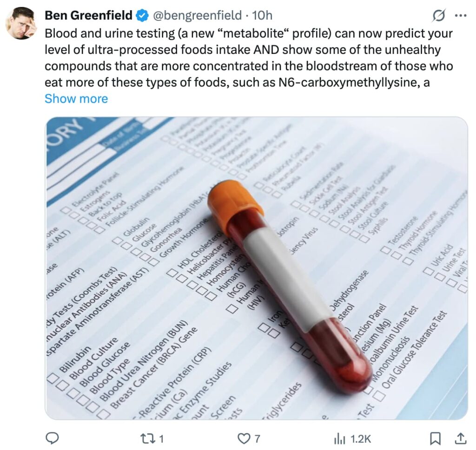Click the repost count of 1
The width and height of the screenshot is (476, 450).
click(x=161, y=438)
